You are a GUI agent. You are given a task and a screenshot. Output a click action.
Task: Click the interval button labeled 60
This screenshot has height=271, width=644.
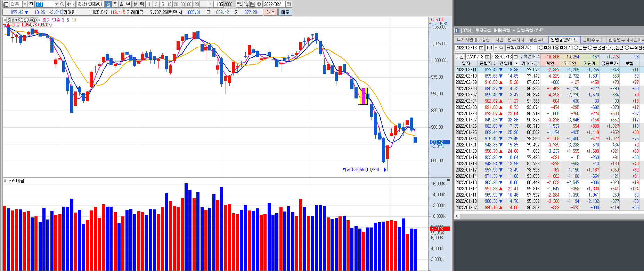pyautogui.click(x=189, y=4)
